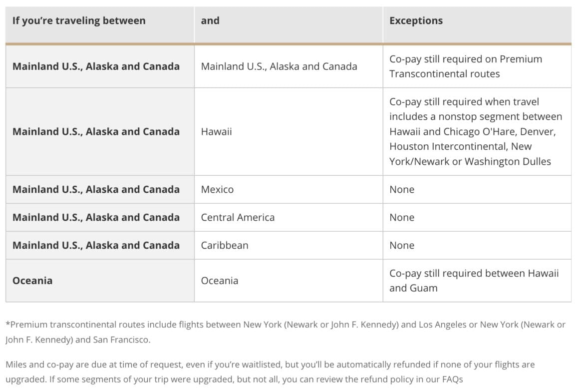Click the bold origin cell in the Mexico row
Screen dimensions: 584x392
tap(96, 190)
